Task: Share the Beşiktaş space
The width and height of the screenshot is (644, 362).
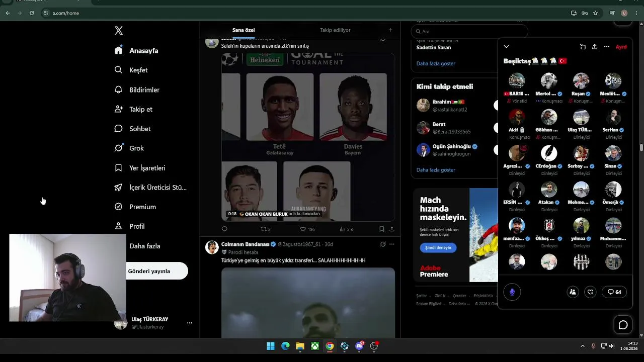Action: pyautogui.click(x=595, y=47)
